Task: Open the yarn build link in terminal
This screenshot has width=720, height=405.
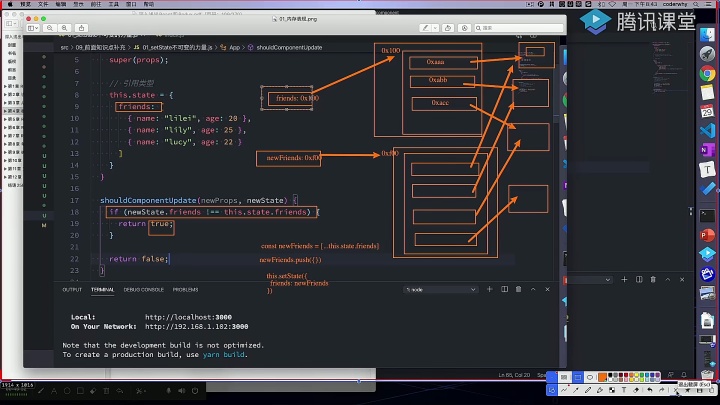Action: tap(224, 354)
